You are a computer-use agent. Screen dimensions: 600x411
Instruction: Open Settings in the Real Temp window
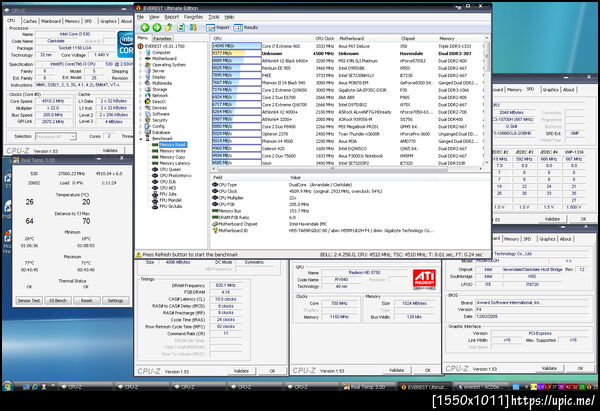pyautogui.click(x=115, y=300)
